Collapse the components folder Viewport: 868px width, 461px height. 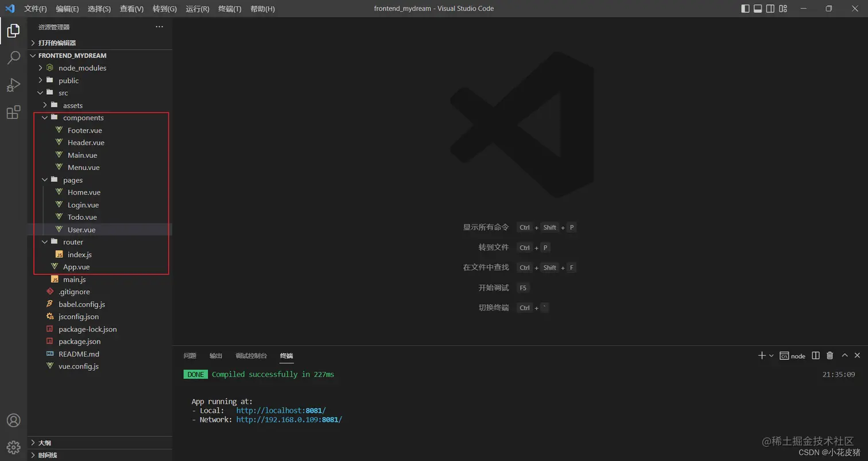(x=100, y=118)
